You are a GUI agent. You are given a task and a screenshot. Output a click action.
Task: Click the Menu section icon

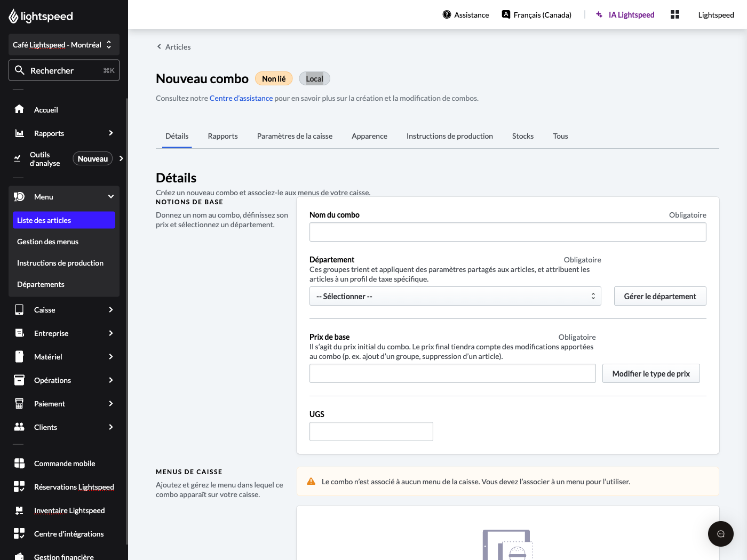pyautogui.click(x=19, y=197)
